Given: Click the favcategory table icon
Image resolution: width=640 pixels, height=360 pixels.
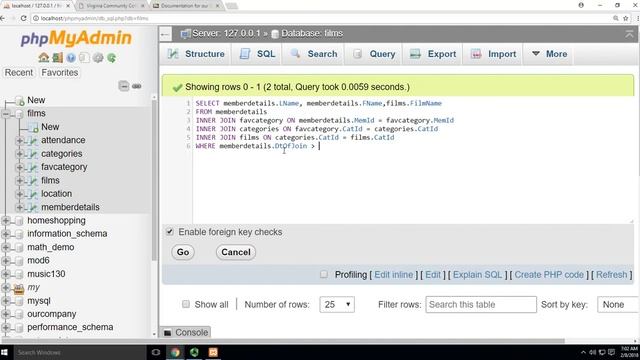Looking at the screenshot, I should tap(33, 167).
